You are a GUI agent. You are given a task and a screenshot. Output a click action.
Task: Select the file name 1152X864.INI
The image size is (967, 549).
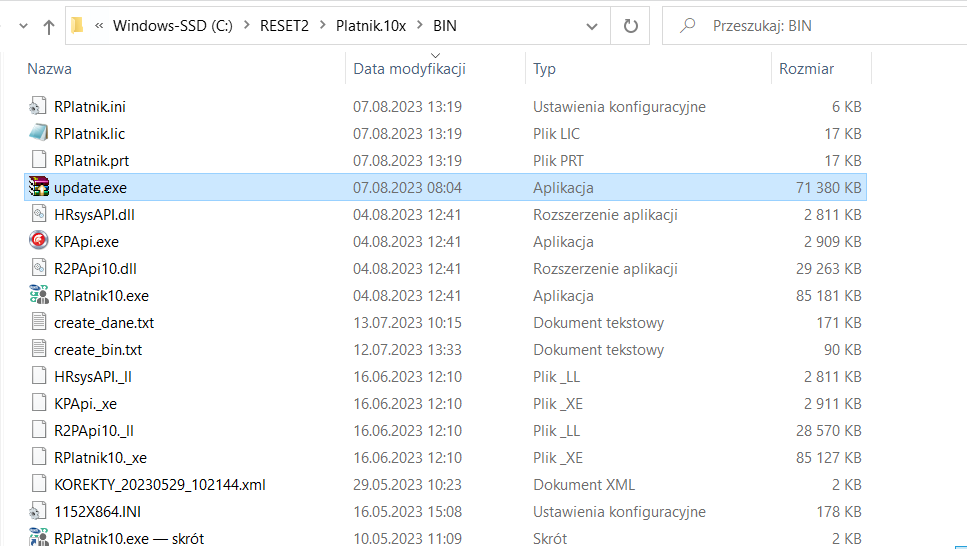[x=97, y=512]
